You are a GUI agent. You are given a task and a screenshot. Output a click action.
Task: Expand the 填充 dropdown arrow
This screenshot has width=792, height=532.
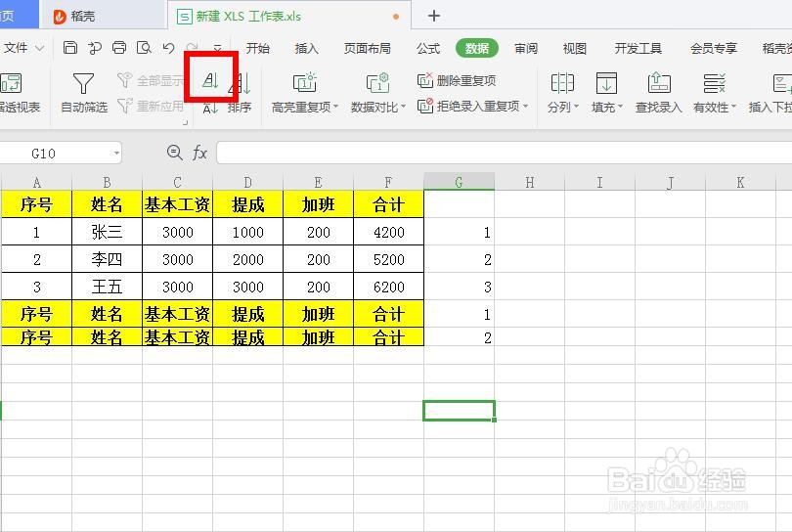(x=620, y=107)
